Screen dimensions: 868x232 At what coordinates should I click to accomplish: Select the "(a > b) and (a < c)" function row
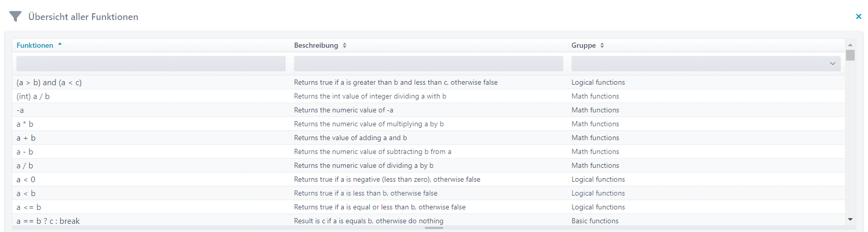tap(49, 83)
